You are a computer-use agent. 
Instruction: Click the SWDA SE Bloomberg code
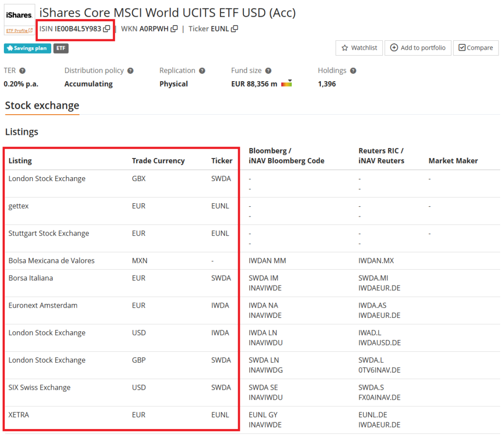point(263,387)
